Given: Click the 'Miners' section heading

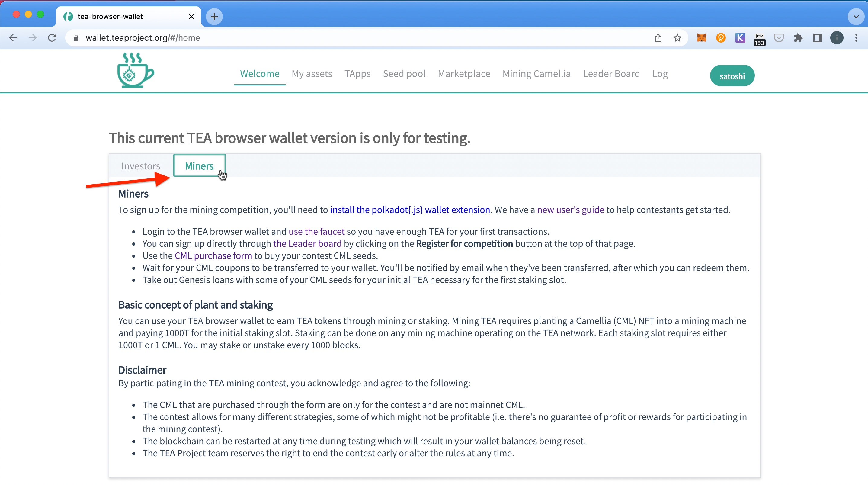Looking at the screenshot, I should pos(133,194).
